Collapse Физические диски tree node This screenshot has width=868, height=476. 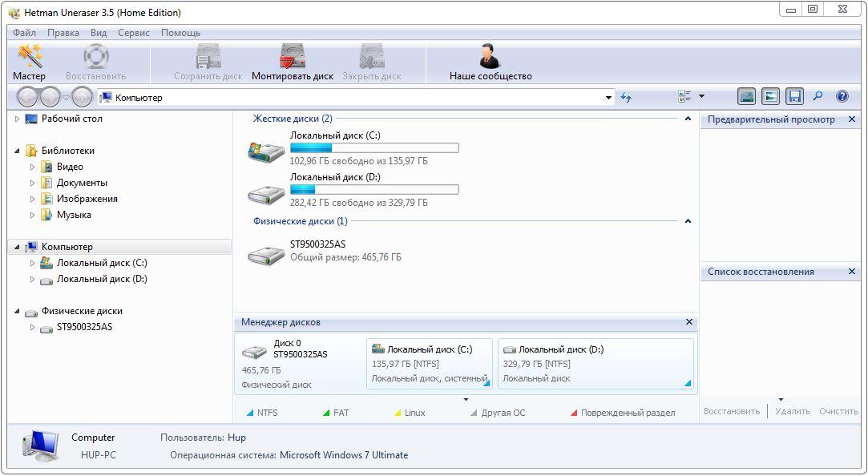[17, 311]
